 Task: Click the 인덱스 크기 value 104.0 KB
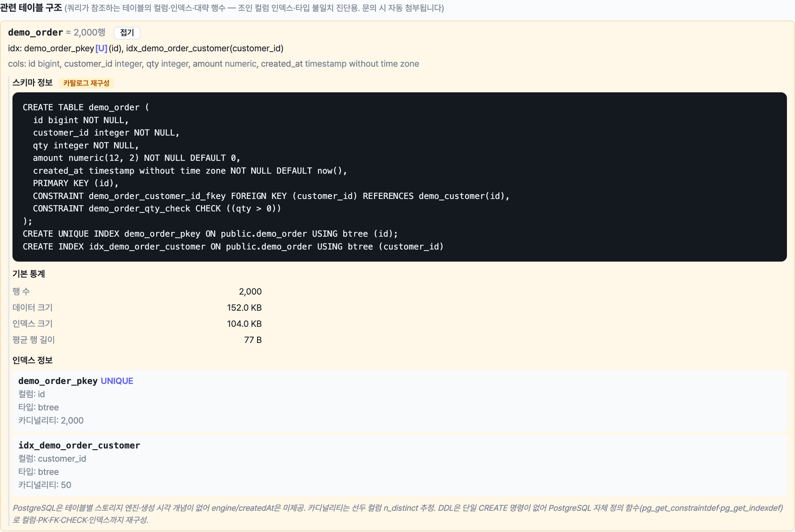(244, 324)
